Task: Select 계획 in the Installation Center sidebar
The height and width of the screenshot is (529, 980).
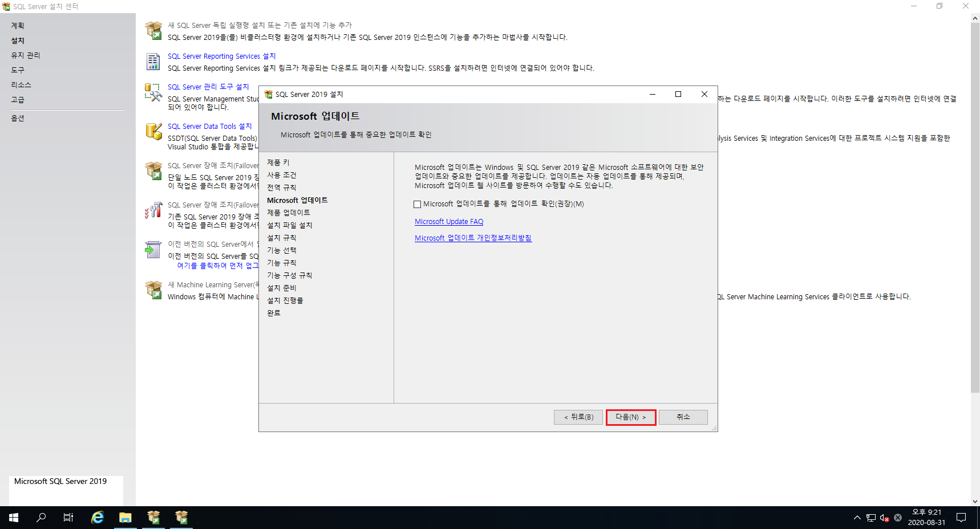Action: click(x=18, y=26)
